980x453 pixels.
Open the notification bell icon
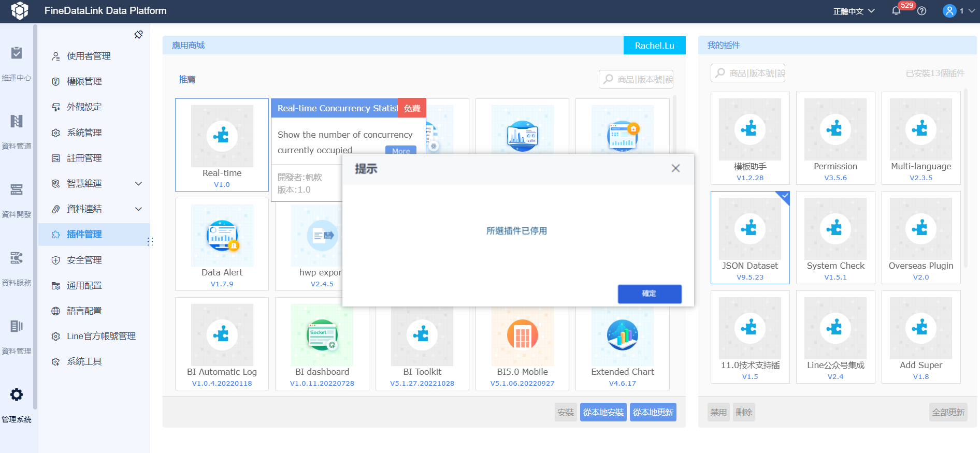896,11
